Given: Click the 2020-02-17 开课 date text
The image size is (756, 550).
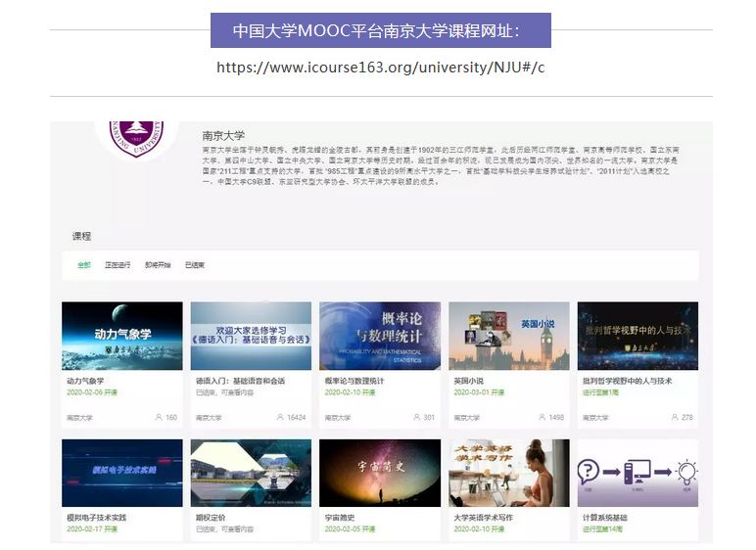Looking at the screenshot, I should (x=92, y=528).
